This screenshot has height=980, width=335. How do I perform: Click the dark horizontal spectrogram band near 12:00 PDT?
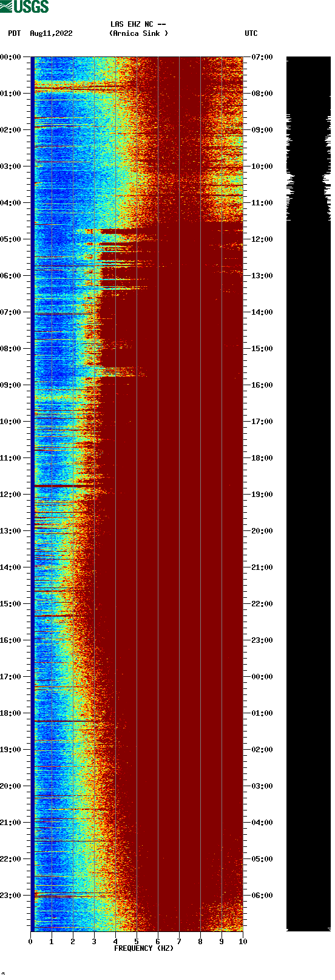(64, 486)
